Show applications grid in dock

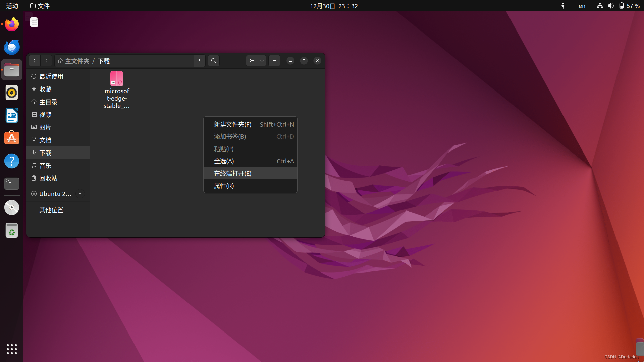[x=12, y=349]
